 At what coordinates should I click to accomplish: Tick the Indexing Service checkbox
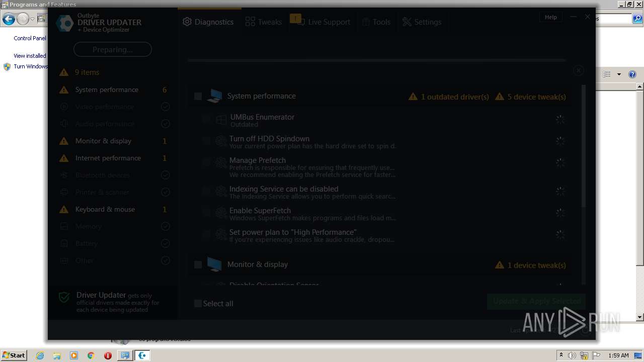point(206,191)
